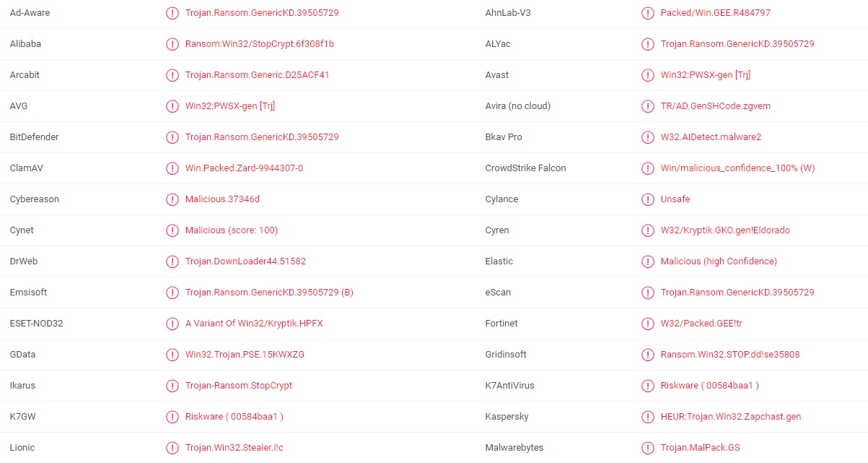868x463 pixels.
Task: Select Ransom:Win32/StopCrypt.6f308f1b detection text
Action: (260, 44)
